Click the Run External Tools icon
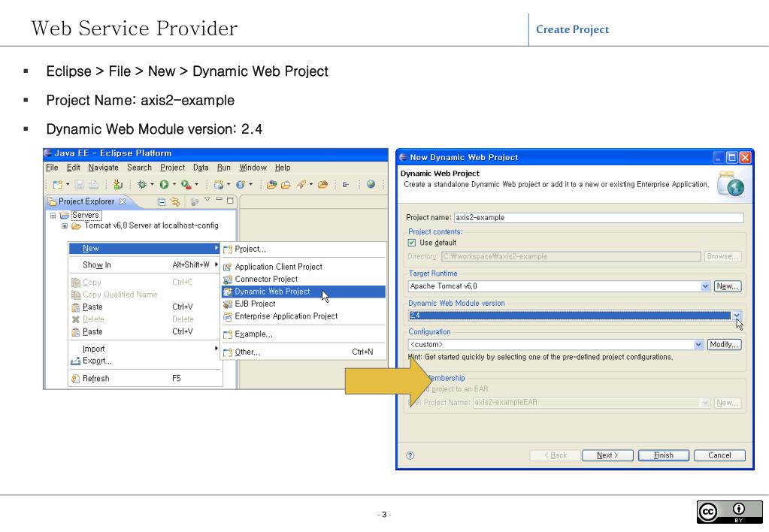769x532 pixels. click(186, 185)
